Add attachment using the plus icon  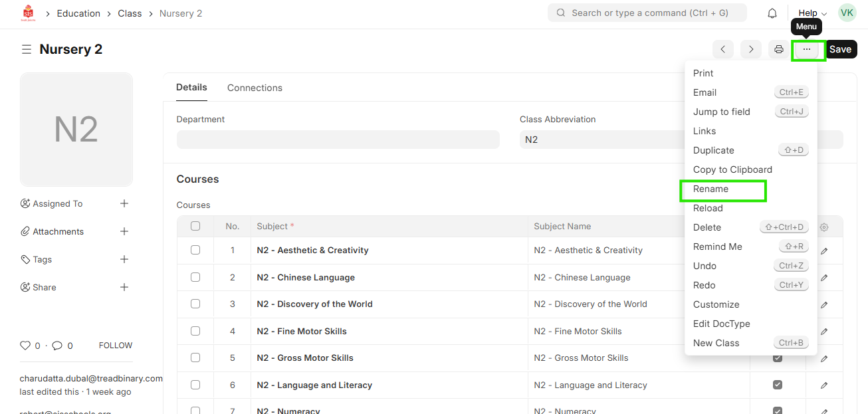pos(124,231)
